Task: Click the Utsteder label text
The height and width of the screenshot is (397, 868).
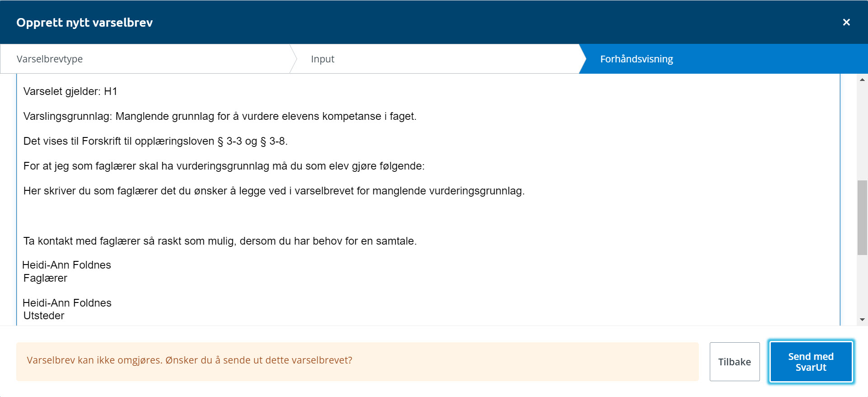Action: (x=44, y=316)
